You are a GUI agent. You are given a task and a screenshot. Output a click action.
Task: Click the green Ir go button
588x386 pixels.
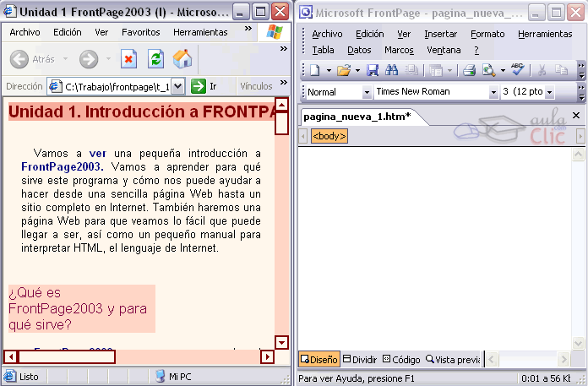click(199, 86)
